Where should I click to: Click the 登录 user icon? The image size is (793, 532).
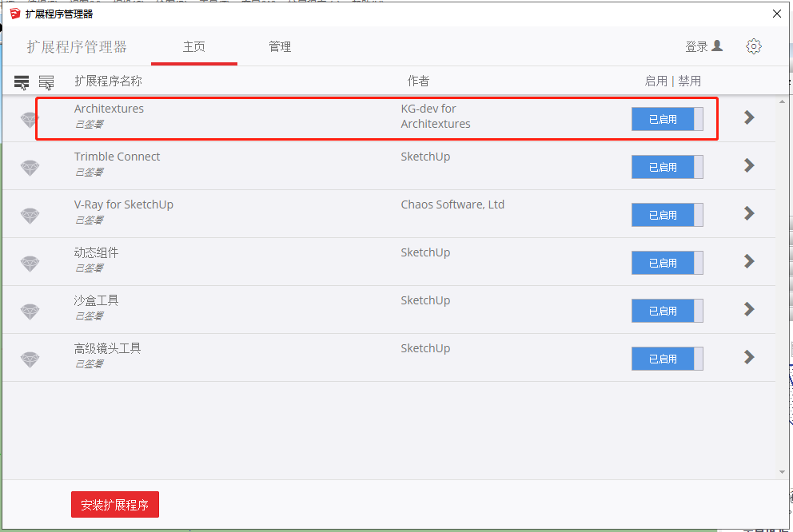point(716,46)
